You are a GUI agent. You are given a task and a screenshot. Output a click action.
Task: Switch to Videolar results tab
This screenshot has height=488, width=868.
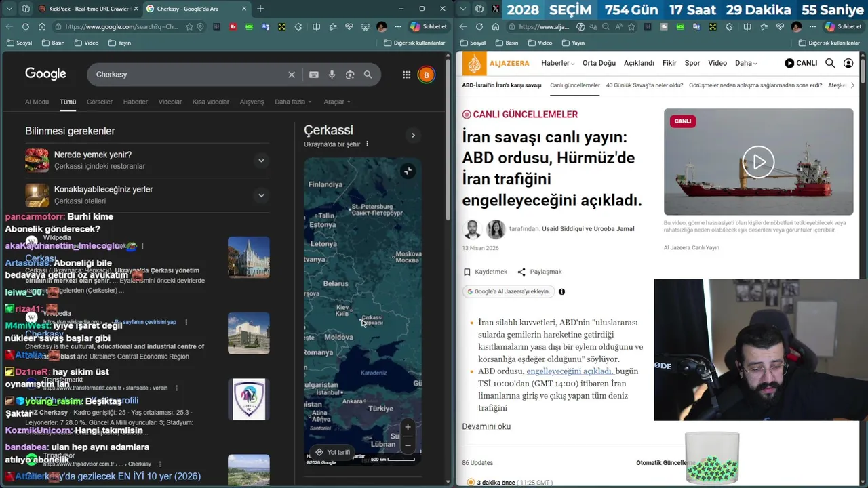coord(170,102)
